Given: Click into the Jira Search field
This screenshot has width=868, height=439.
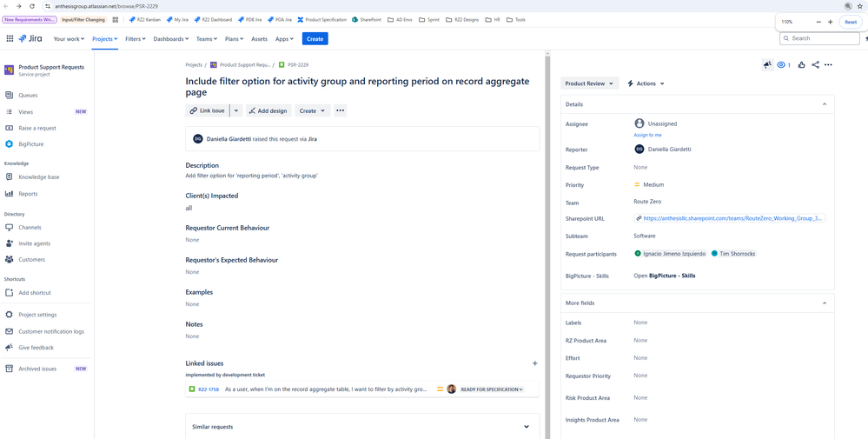Looking at the screenshot, I should (x=819, y=38).
